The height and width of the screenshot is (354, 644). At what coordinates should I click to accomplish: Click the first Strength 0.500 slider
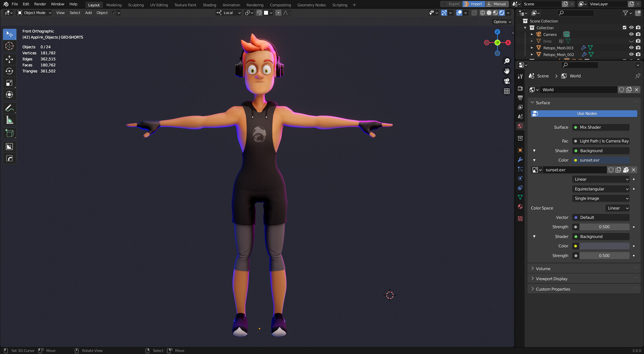(605, 227)
